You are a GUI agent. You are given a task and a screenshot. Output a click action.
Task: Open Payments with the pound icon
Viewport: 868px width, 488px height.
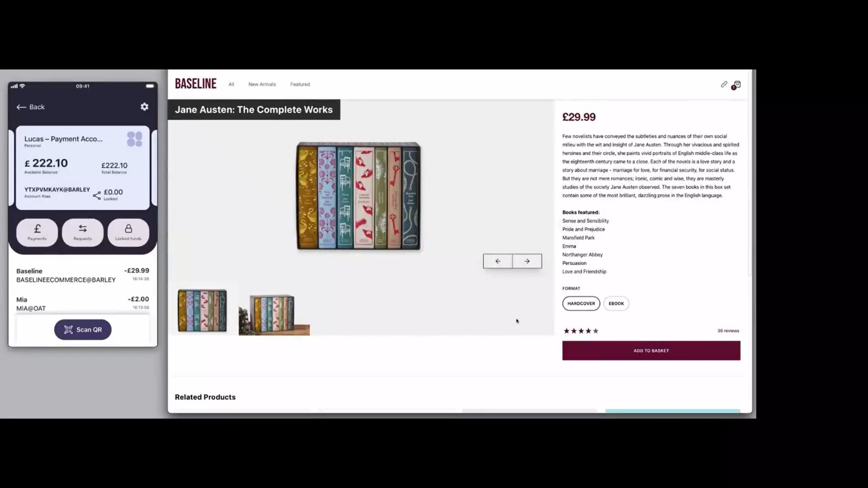click(x=37, y=232)
